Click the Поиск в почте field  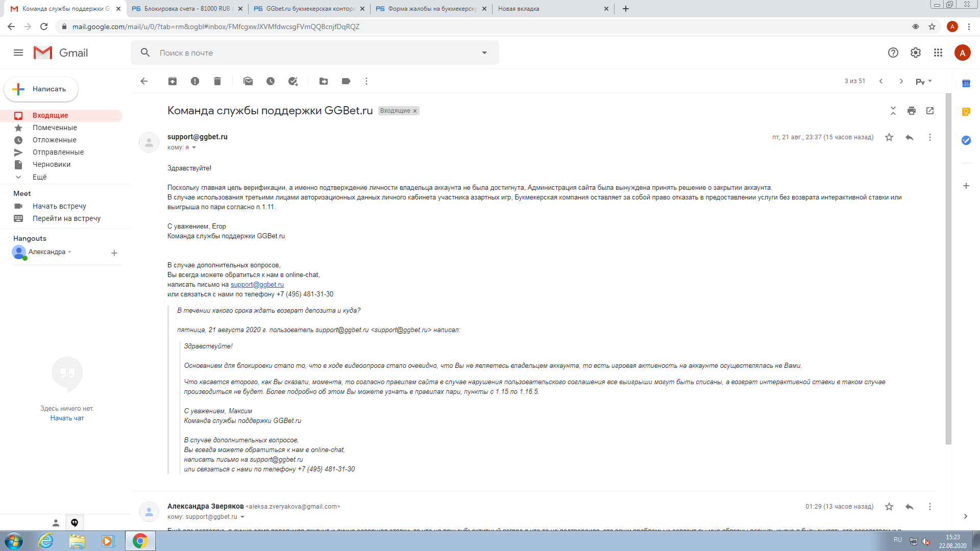306,53
